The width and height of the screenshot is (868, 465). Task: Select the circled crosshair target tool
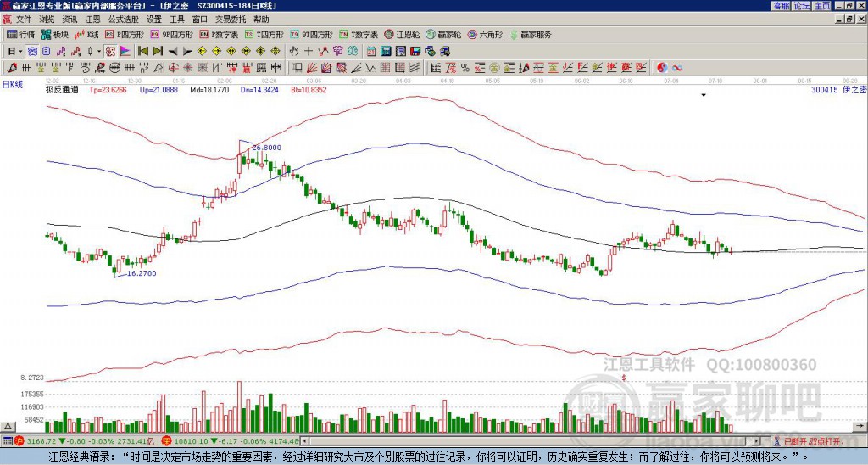(173, 68)
